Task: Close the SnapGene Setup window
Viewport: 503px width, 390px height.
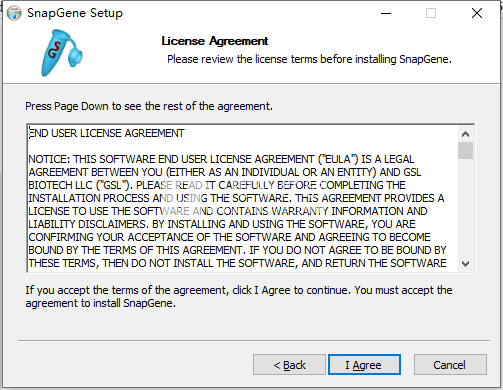Action: [x=477, y=13]
